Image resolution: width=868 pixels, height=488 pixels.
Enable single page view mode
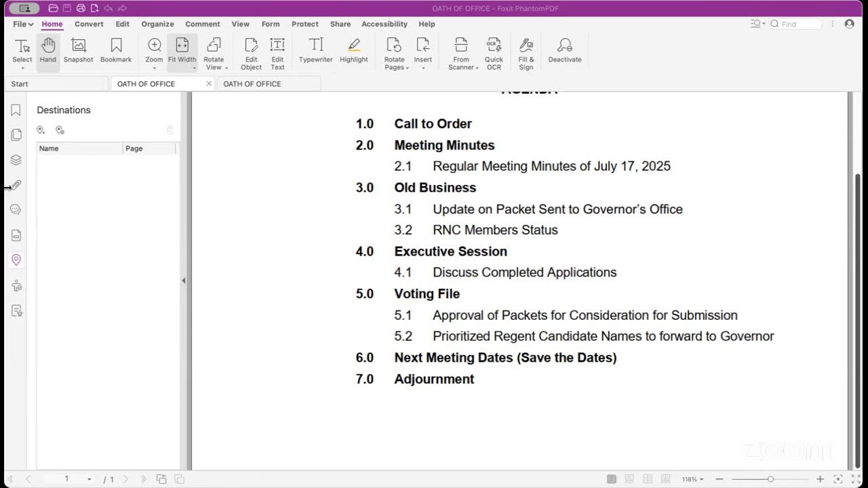coord(612,479)
